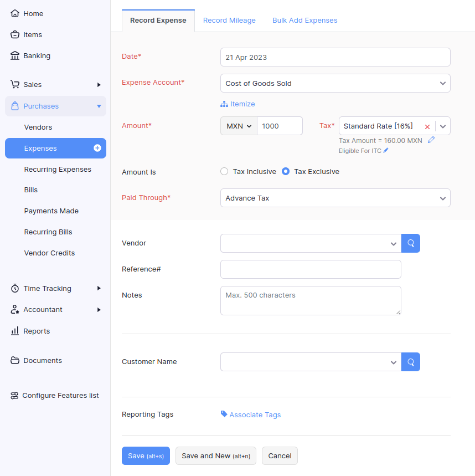
Task: Search customers using the magnifier icon
Action: (x=410, y=361)
